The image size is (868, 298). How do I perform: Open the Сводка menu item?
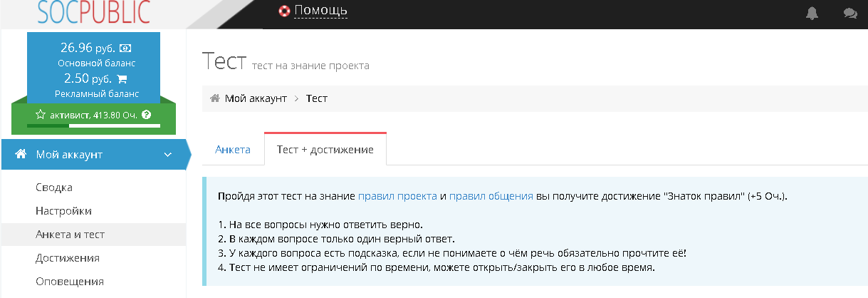point(54,187)
